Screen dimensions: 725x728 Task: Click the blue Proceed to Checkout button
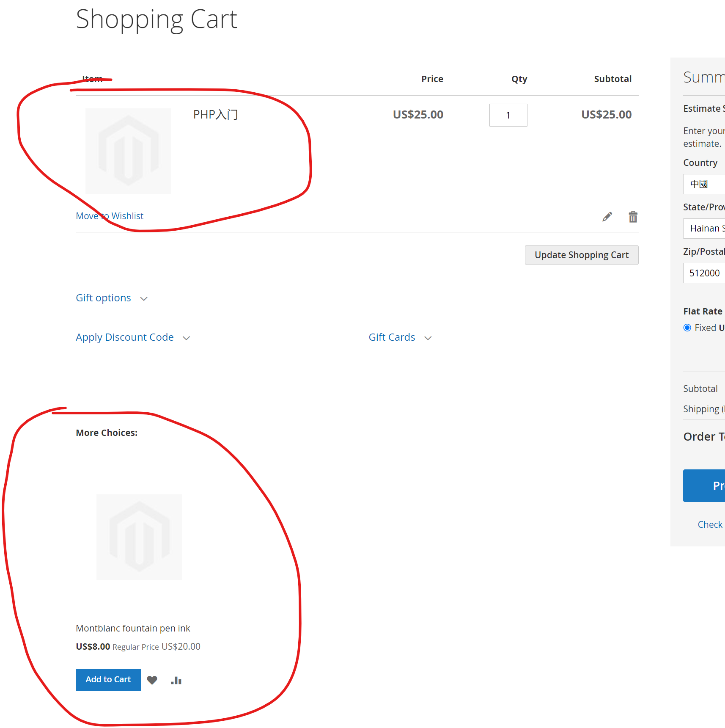pyautogui.click(x=704, y=485)
